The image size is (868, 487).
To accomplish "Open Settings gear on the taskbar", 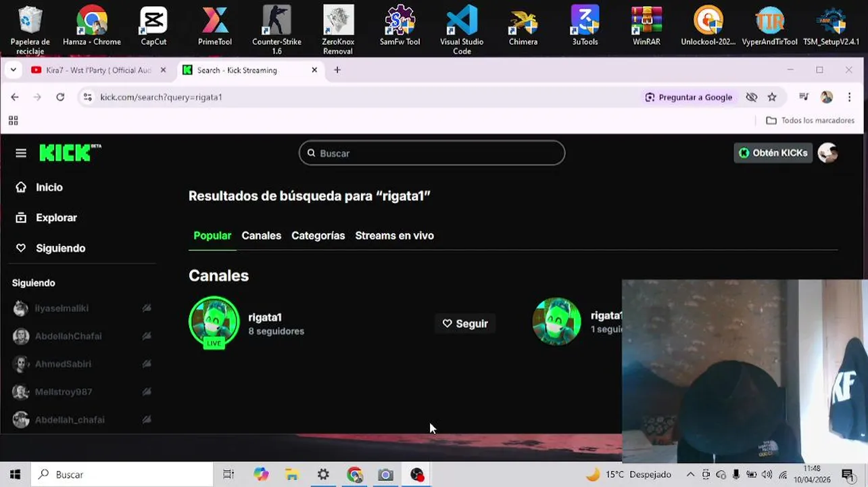I will 323,475.
